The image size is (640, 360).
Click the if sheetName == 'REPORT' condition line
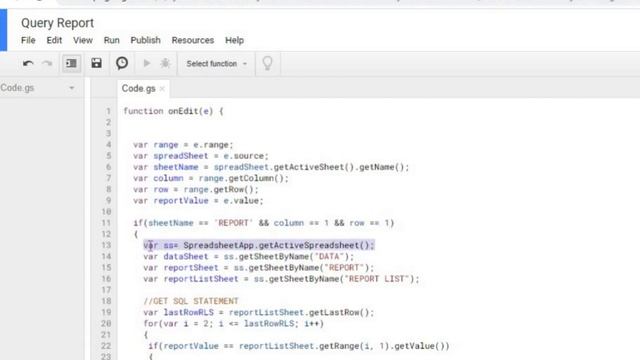point(264,223)
